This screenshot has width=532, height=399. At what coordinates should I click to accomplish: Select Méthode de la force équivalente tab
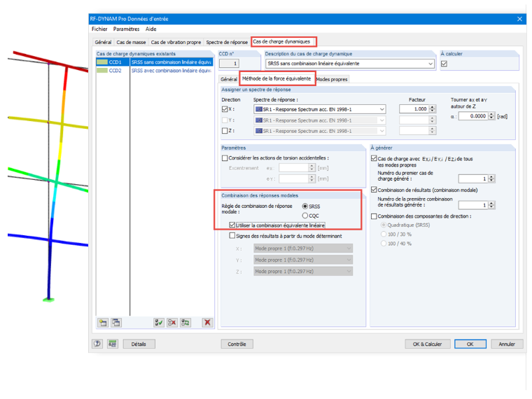(x=276, y=78)
